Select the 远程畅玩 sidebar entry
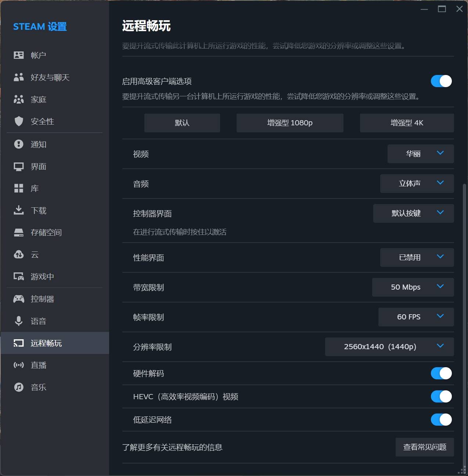468x476 pixels. point(55,343)
